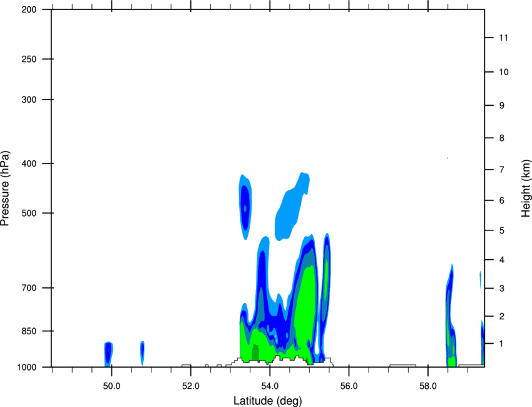Click the light-blue tilted contour above 500 hPa
Image resolution: width=532 pixels, height=407 pixels.
coord(292,207)
